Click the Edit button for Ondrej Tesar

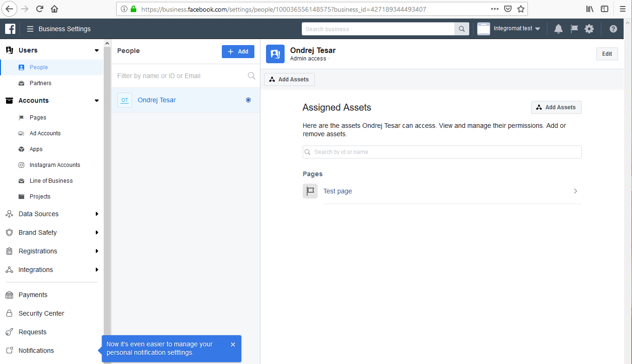(x=607, y=54)
